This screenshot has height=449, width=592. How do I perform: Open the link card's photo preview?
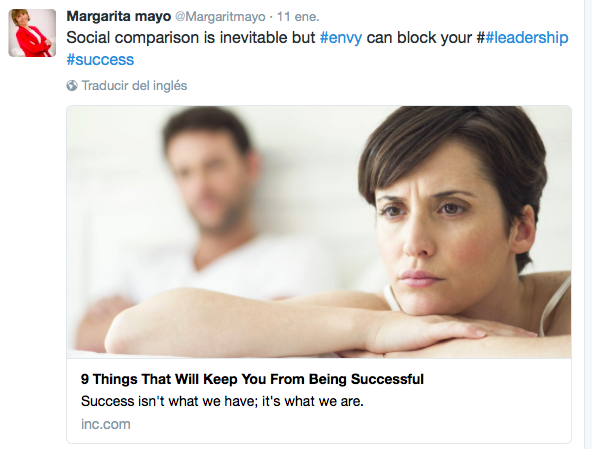click(319, 232)
